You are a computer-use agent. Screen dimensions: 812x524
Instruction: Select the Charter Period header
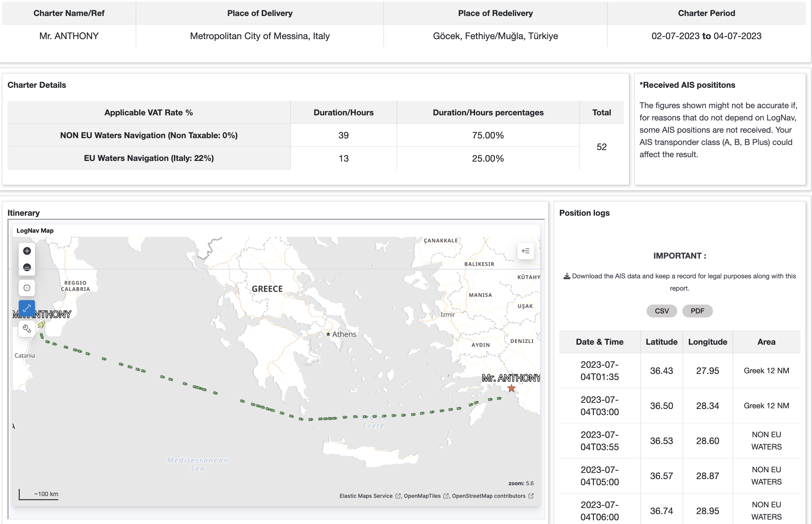[x=707, y=13]
